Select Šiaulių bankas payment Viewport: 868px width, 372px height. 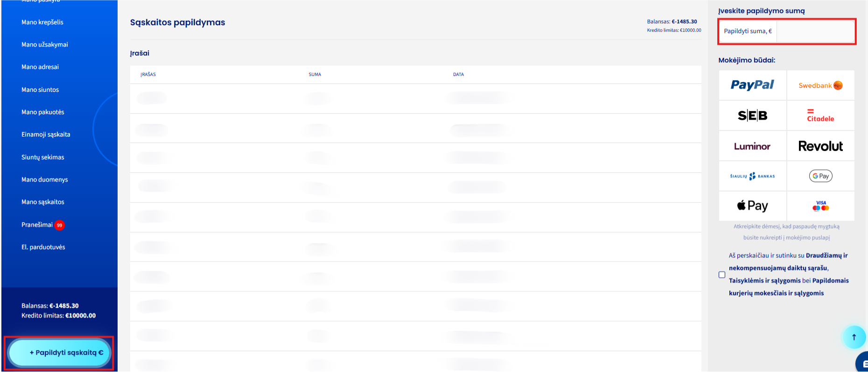752,176
